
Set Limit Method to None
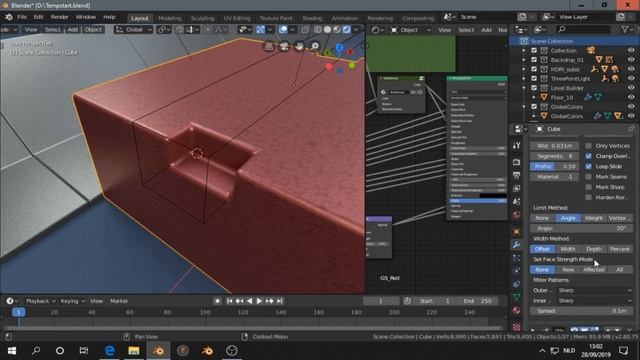(x=542, y=218)
